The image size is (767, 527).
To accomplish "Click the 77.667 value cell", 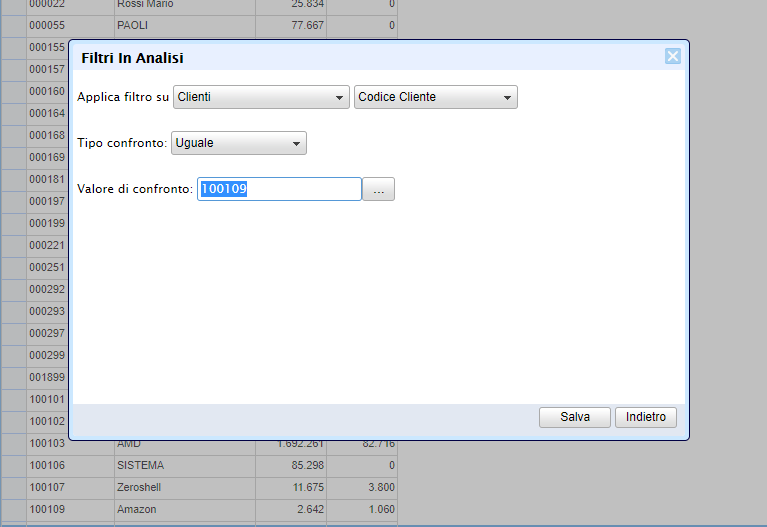I will click(x=291, y=25).
